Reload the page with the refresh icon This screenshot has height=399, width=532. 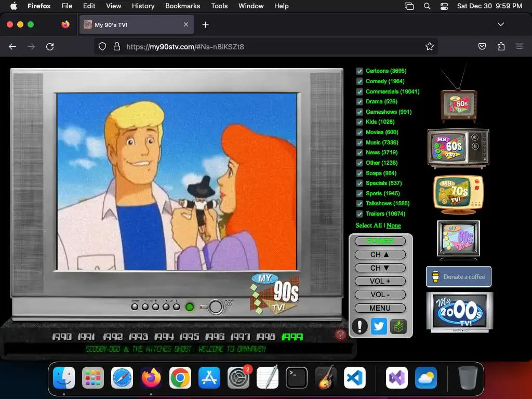point(50,46)
